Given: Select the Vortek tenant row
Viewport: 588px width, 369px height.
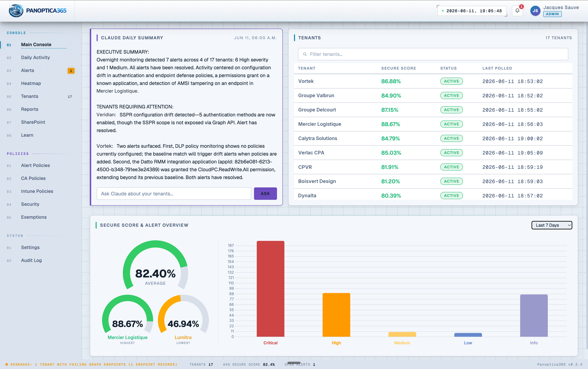Looking at the screenshot, I should [x=433, y=81].
